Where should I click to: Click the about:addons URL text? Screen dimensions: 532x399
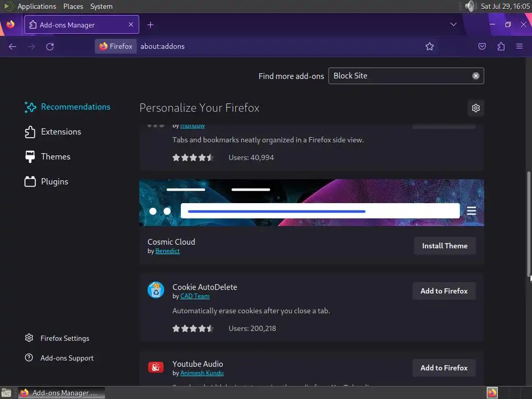click(x=163, y=46)
